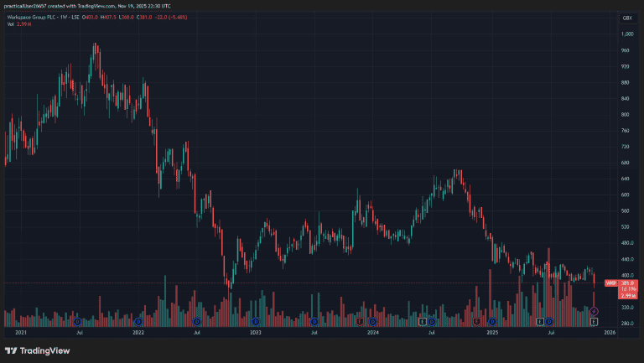The image size is (644, 363).
Task: Open the dividend marker near Jul 2021
Action: (77, 321)
